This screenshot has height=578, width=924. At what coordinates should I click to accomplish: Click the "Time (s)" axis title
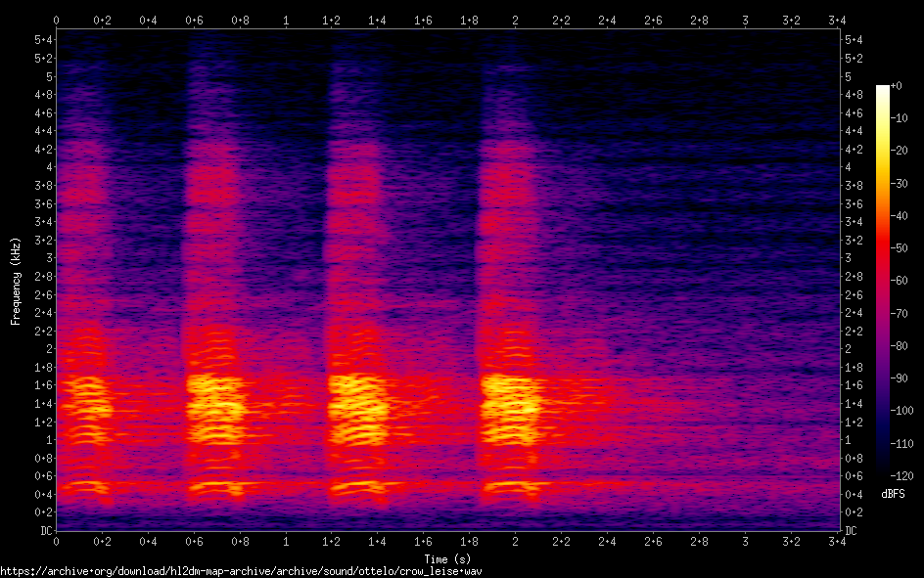(x=448, y=557)
